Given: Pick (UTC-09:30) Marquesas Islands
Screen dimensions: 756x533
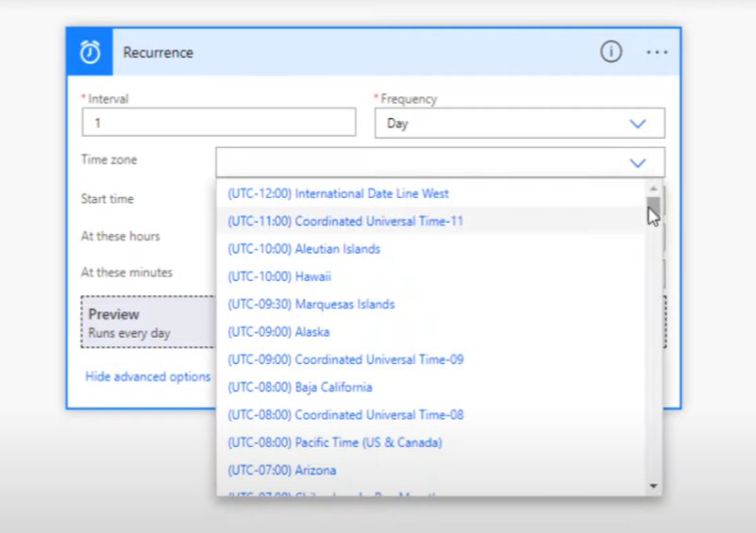Looking at the screenshot, I should 430,305.
